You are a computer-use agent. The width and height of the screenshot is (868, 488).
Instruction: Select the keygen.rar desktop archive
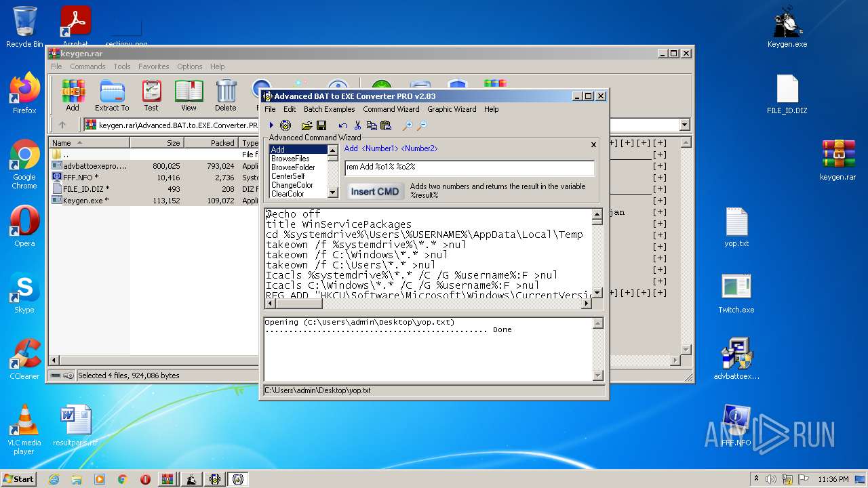[x=837, y=160]
